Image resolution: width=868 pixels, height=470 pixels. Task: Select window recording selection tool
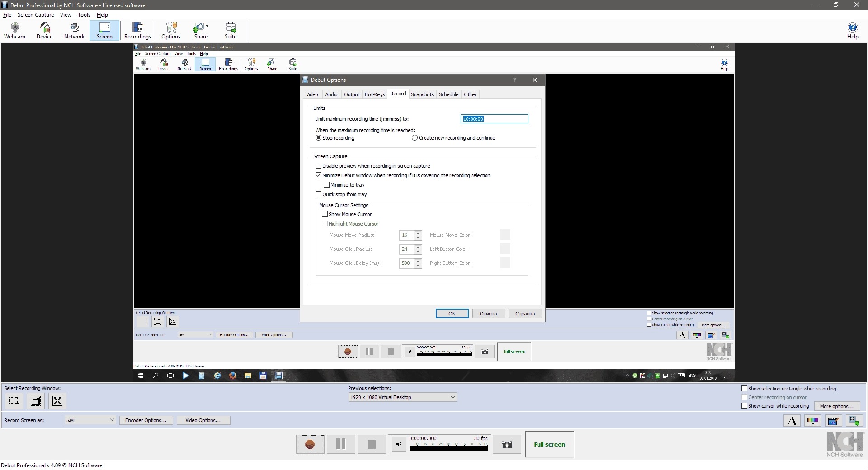pos(36,401)
